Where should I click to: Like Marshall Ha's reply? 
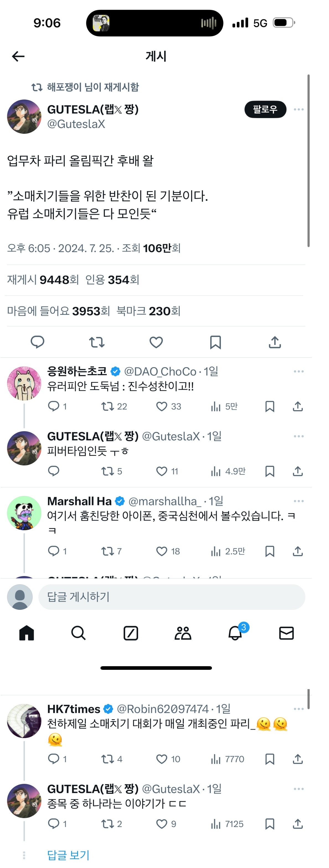pyautogui.click(x=162, y=551)
